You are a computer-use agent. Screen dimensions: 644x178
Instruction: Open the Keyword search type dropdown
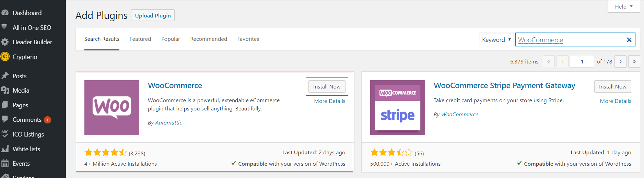[x=496, y=40]
